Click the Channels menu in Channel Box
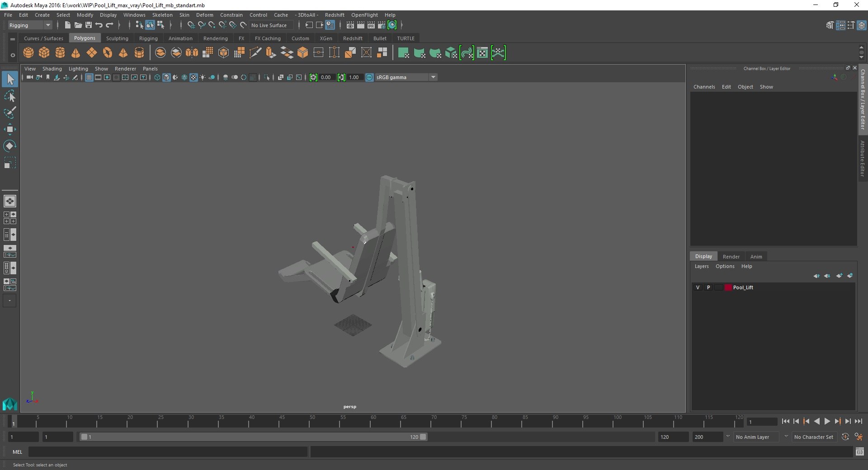 704,87
